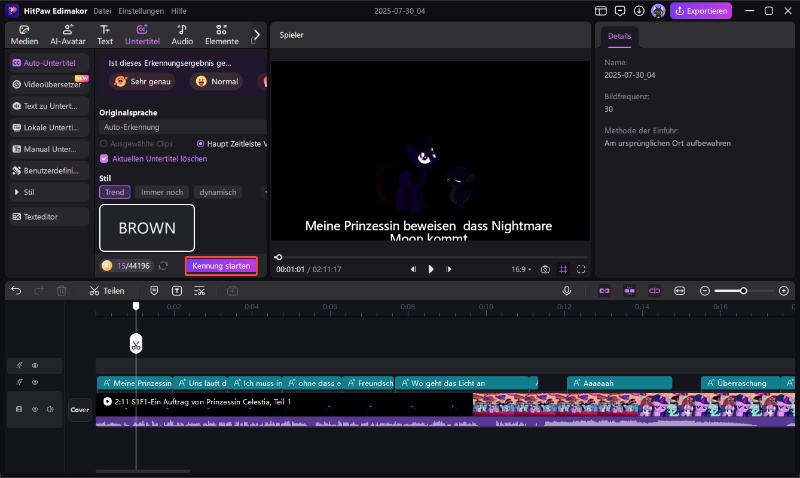The image size is (800, 478).
Task: Open the user account avatar
Action: [658, 11]
